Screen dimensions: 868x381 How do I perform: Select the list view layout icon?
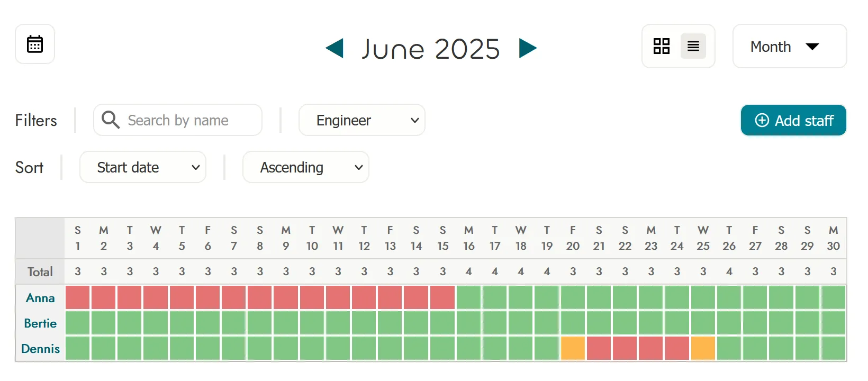[x=693, y=46]
